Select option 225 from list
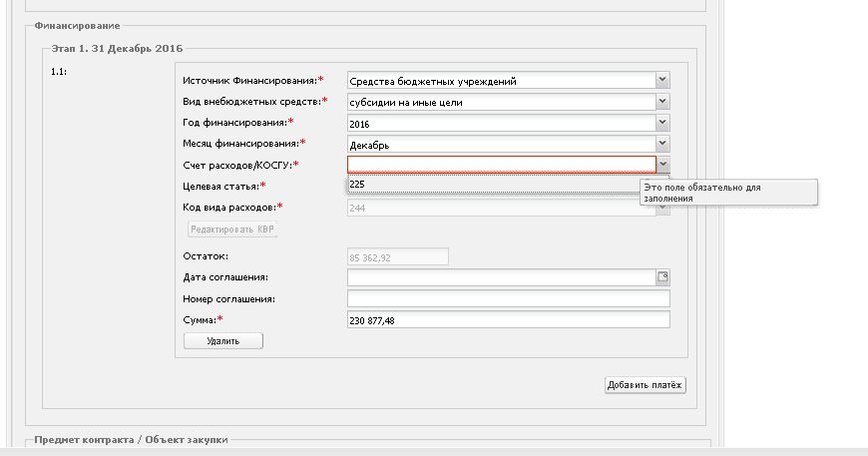This screenshot has height=456, width=868. point(494,185)
